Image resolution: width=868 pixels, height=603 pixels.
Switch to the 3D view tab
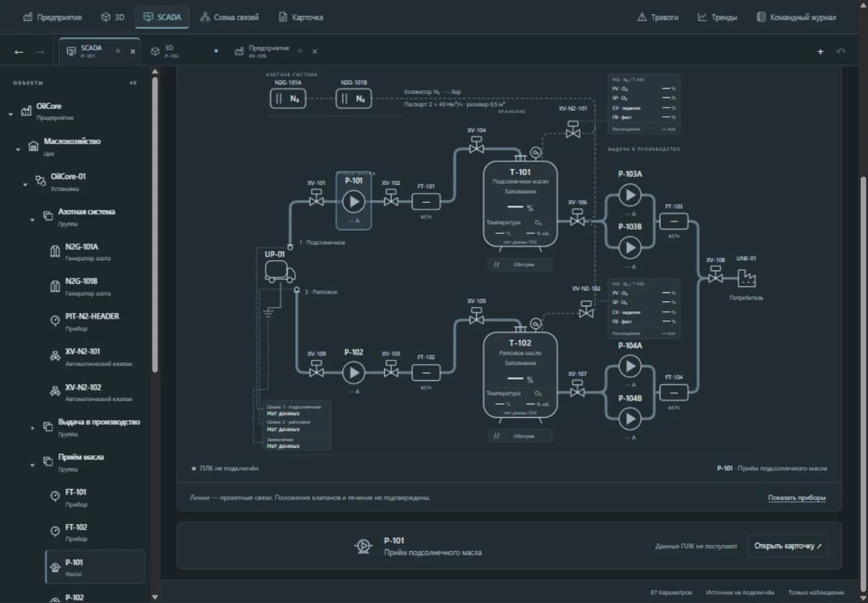pos(113,17)
